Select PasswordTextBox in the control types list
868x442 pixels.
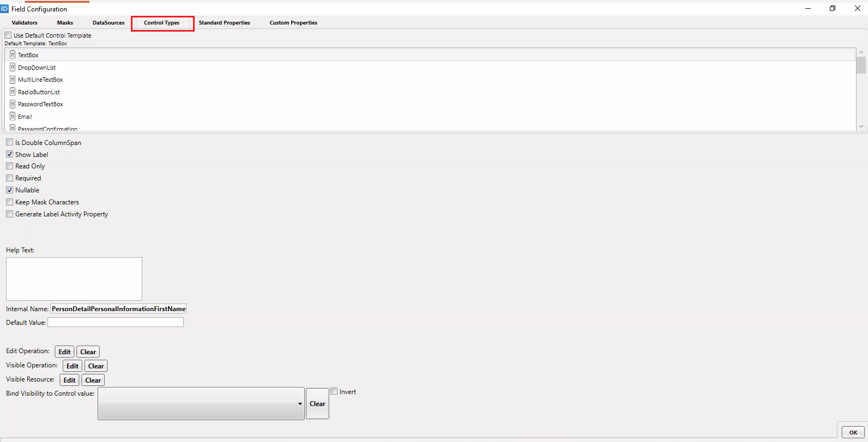coord(431,104)
